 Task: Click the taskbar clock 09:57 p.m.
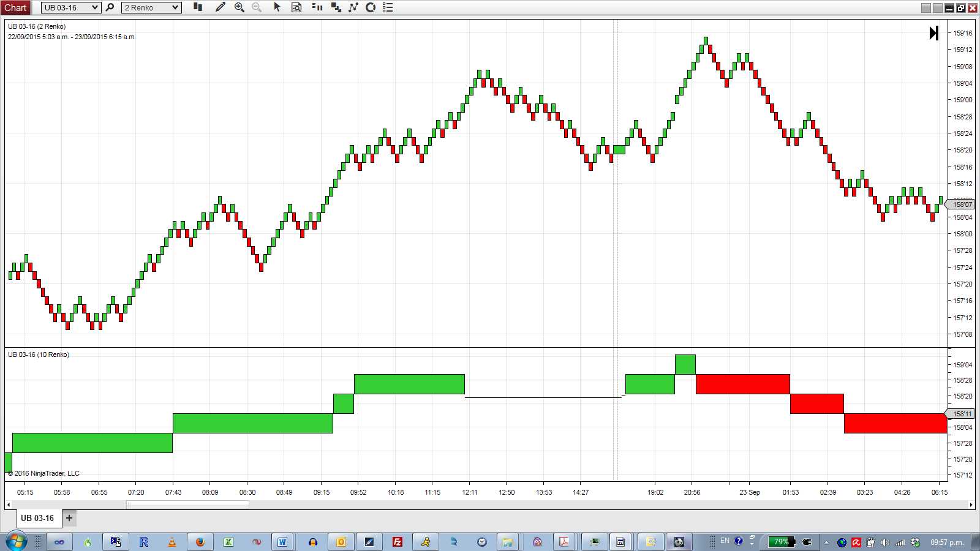point(947,542)
